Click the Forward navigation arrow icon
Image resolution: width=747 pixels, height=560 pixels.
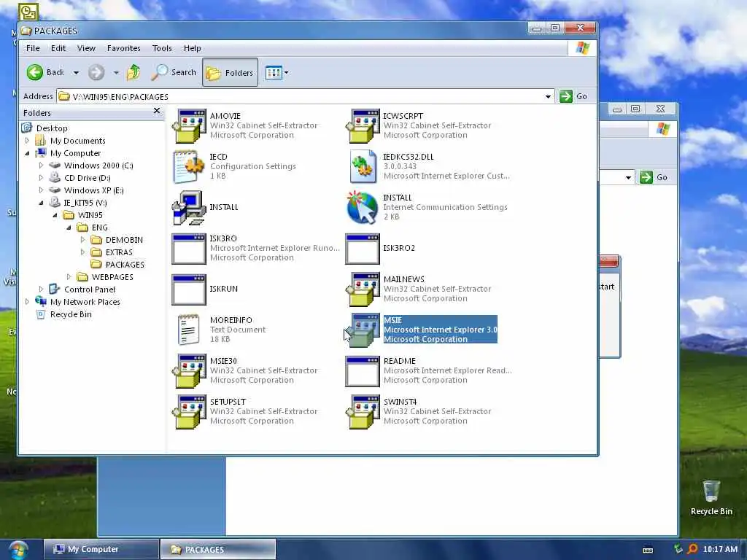point(96,72)
